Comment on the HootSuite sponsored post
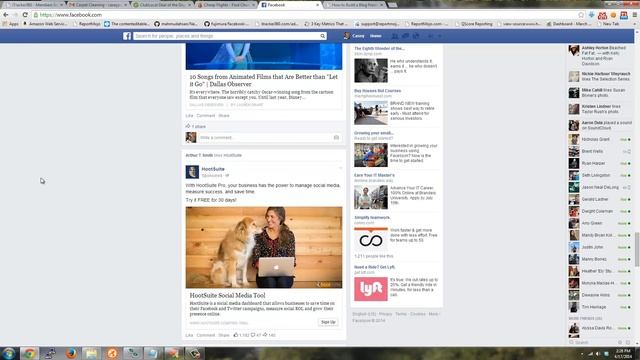Viewport: 640px width, 360px height. 205,335
